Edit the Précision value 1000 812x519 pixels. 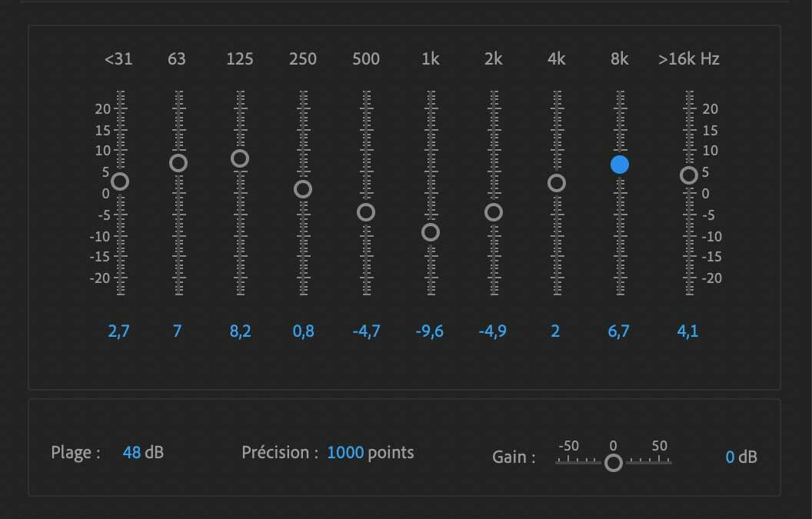345,453
